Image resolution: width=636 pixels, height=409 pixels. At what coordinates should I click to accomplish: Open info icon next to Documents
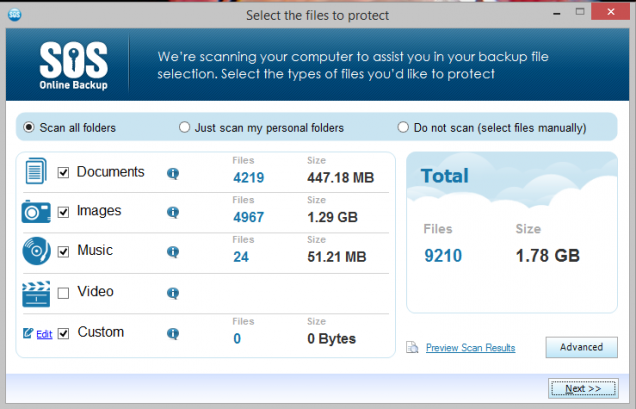172,173
